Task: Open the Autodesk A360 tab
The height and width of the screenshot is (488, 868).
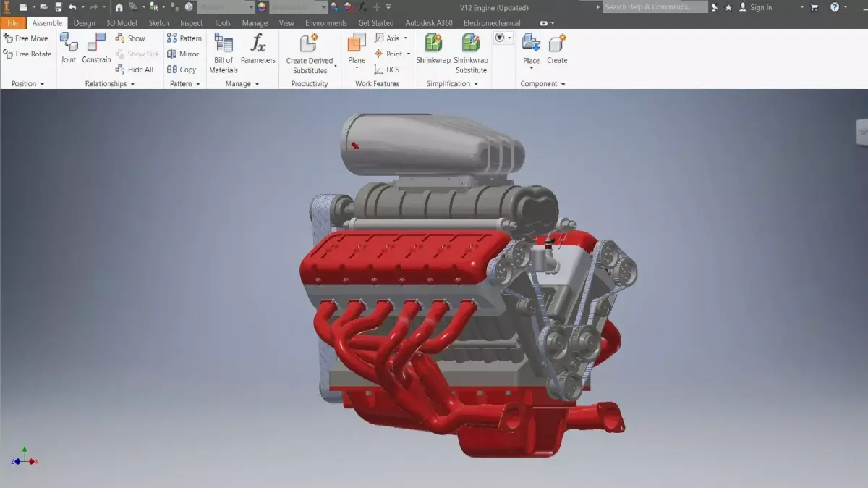Action: (x=429, y=23)
